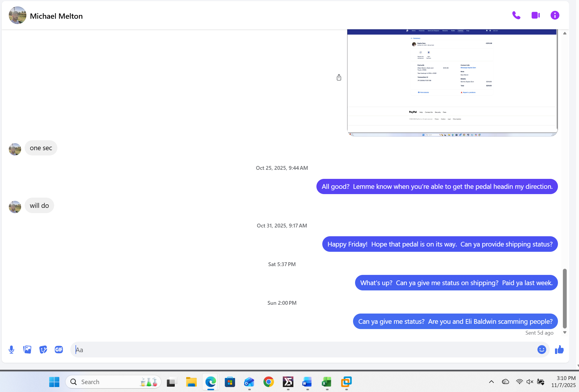
Task: Send a thumbs-up like
Action: click(559, 350)
